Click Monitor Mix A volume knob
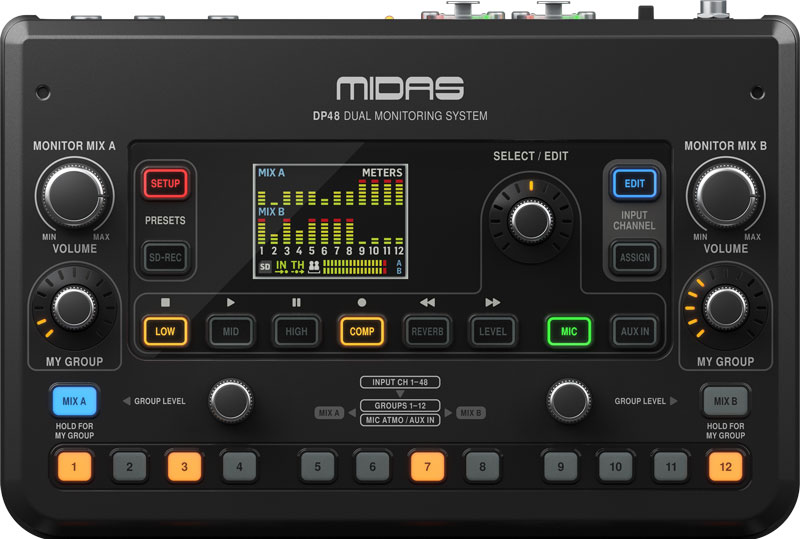Image resolution: width=800 pixels, height=539 pixels. [x=74, y=195]
